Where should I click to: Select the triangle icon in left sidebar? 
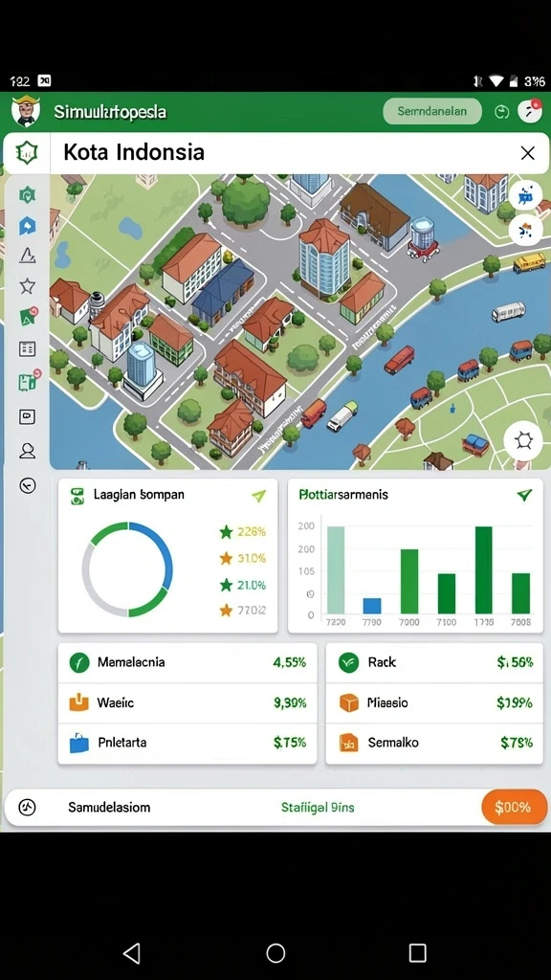click(x=27, y=255)
